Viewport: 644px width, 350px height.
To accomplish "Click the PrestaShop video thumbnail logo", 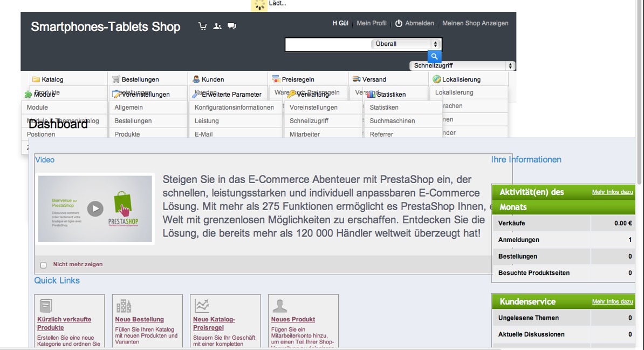I will tap(123, 209).
